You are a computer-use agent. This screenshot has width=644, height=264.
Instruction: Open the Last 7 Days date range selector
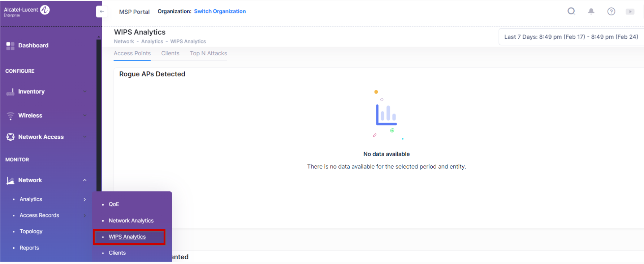(571, 37)
